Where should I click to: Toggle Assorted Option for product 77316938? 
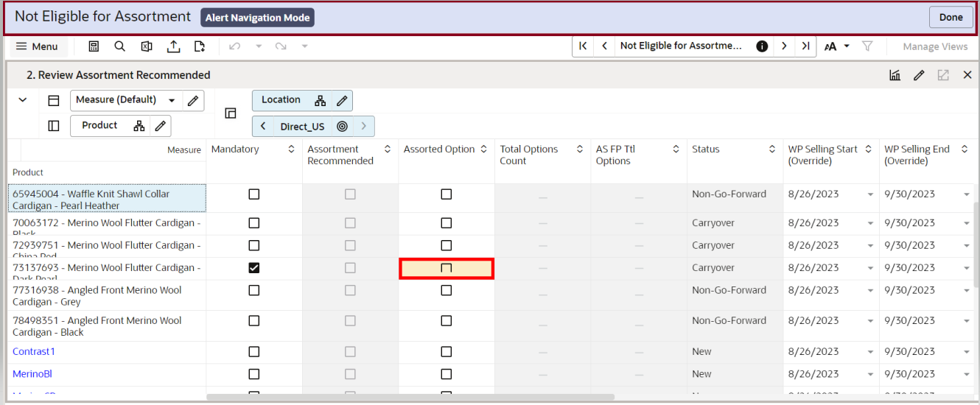(446, 290)
